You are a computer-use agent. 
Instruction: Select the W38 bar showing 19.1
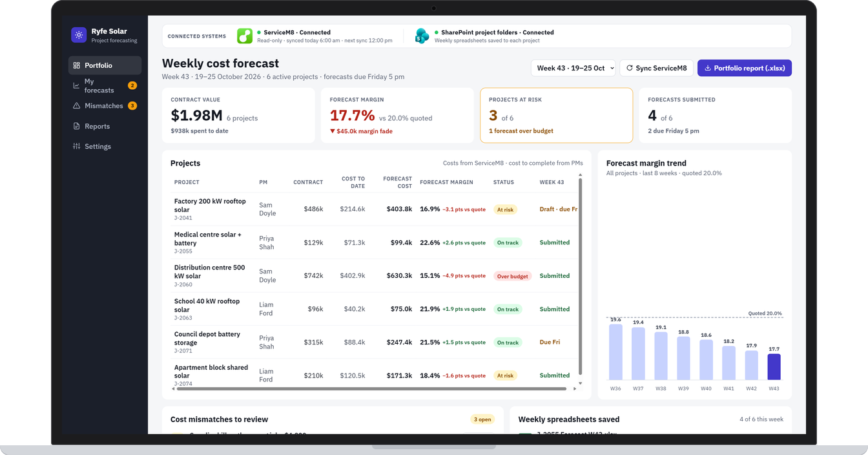pos(661,356)
